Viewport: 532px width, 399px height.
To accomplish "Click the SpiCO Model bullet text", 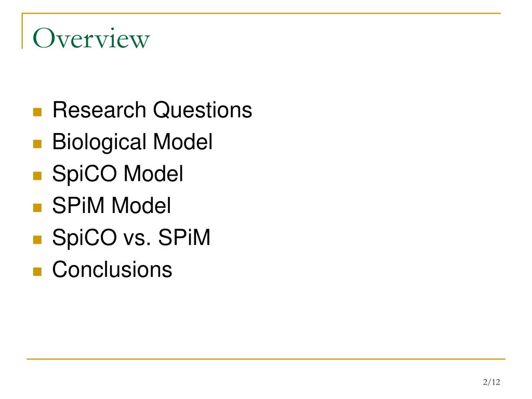I will [117, 174].
